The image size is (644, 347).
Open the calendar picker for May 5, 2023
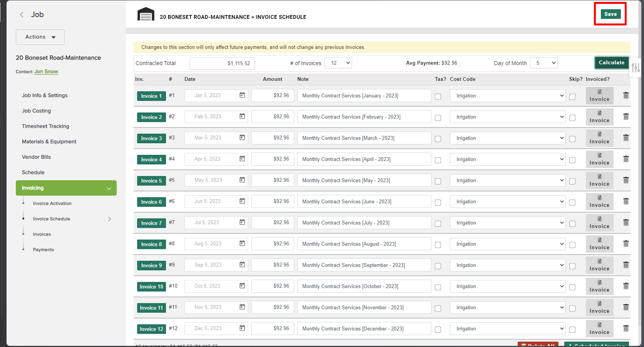(x=242, y=180)
